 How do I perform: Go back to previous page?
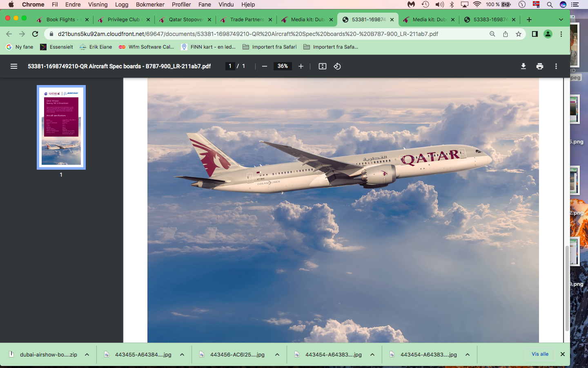[9, 34]
